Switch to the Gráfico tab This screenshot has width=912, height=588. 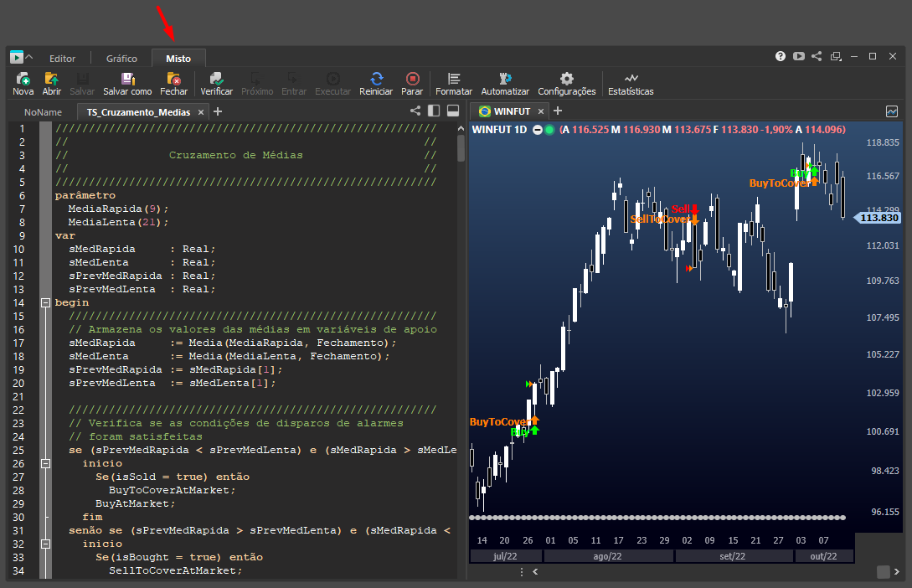121,58
